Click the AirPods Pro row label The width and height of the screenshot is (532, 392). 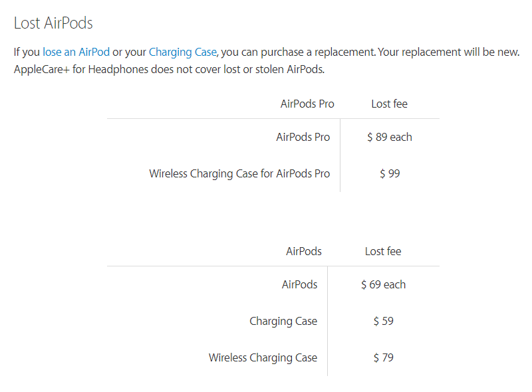pyautogui.click(x=303, y=137)
